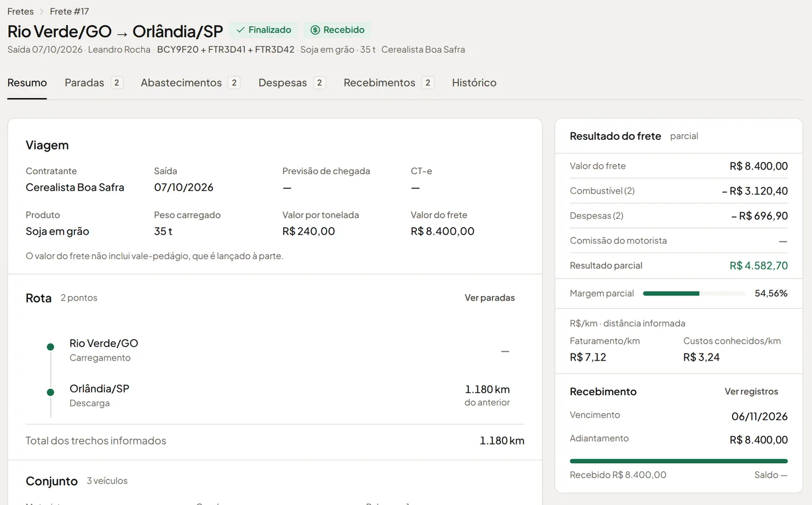Click the Margem parcial 54,56% value

(771, 294)
